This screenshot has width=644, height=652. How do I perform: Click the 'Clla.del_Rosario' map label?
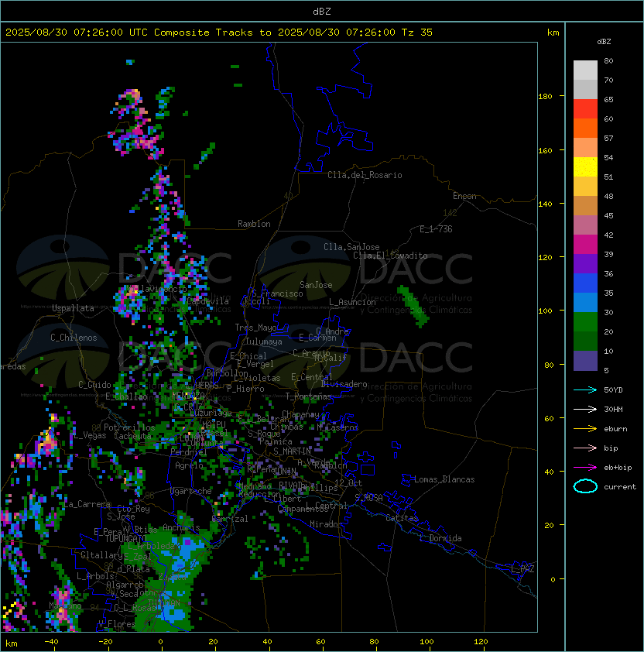[365, 175]
